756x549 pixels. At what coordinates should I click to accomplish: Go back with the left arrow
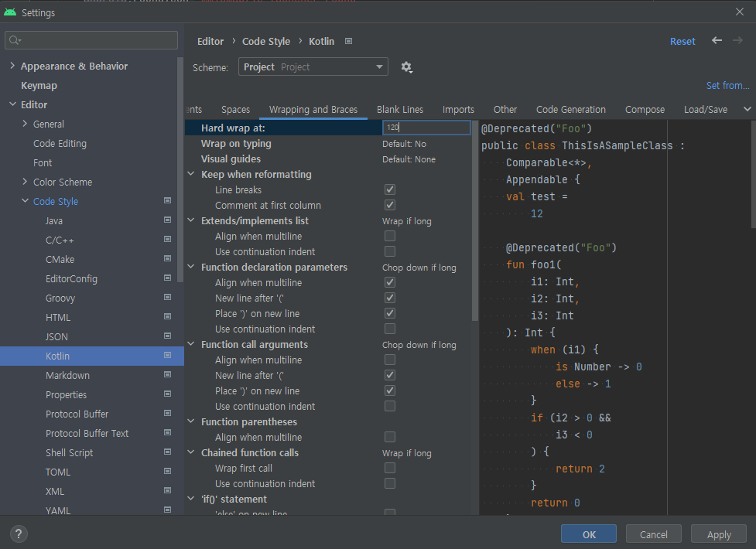717,40
